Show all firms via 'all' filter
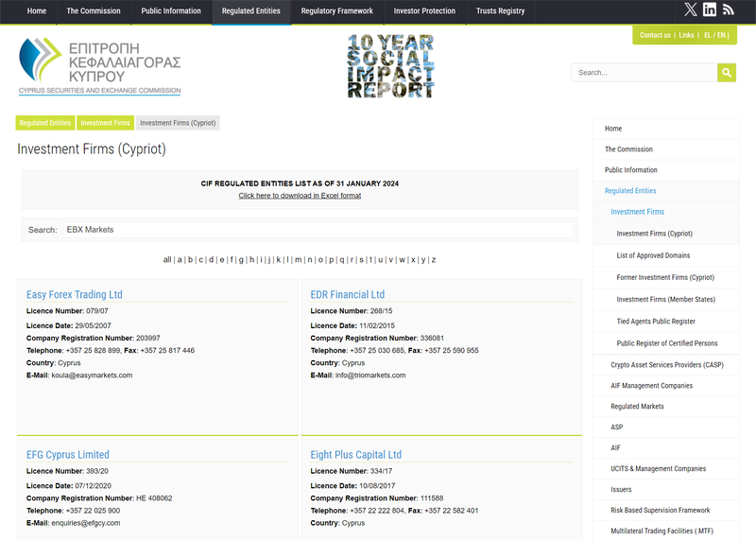Screen dimensions: 756x541 pyautogui.click(x=167, y=259)
